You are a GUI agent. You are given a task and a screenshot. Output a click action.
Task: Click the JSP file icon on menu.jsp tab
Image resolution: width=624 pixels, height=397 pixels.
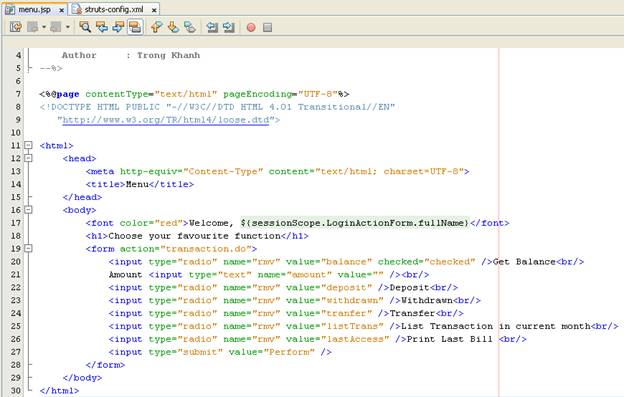click(10, 10)
